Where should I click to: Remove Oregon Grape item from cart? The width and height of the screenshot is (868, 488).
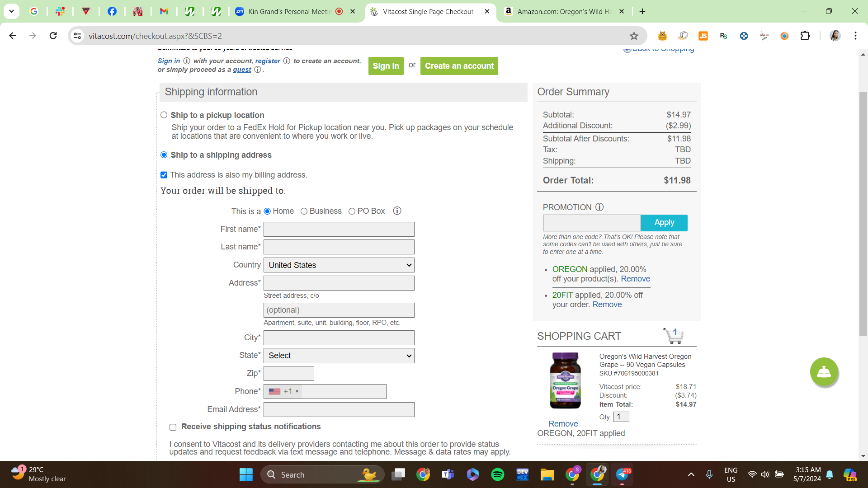pos(563,424)
